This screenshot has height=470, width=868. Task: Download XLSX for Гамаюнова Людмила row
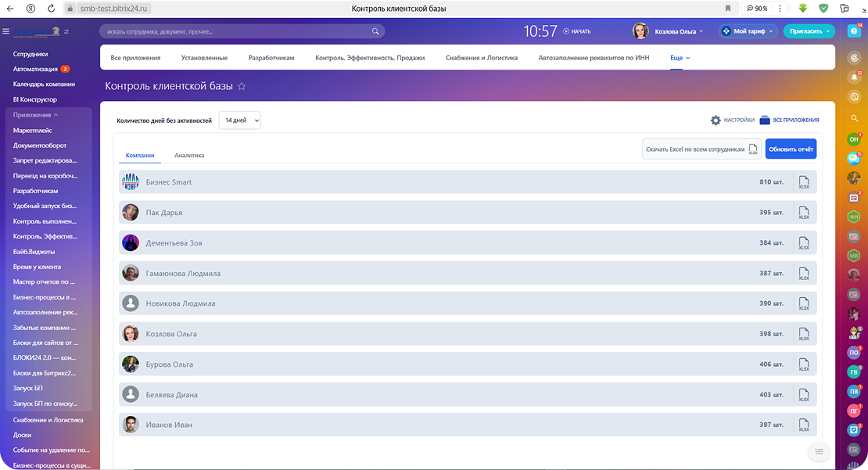point(804,274)
